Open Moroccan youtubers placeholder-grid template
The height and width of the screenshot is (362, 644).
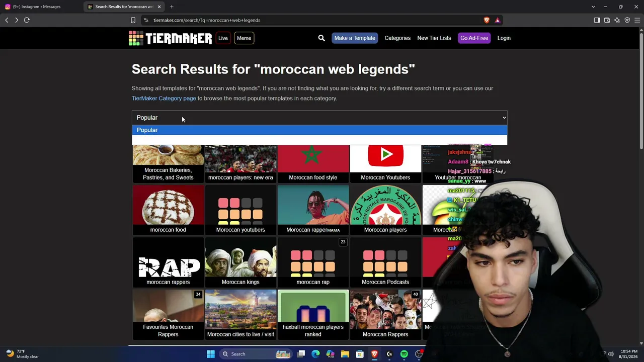[240, 210]
